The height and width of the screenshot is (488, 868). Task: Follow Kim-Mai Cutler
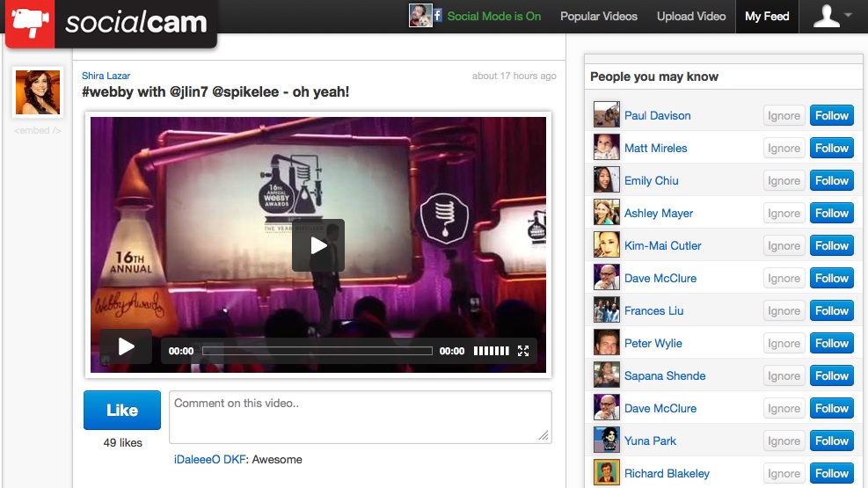pyautogui.click(x=831, y=245)
